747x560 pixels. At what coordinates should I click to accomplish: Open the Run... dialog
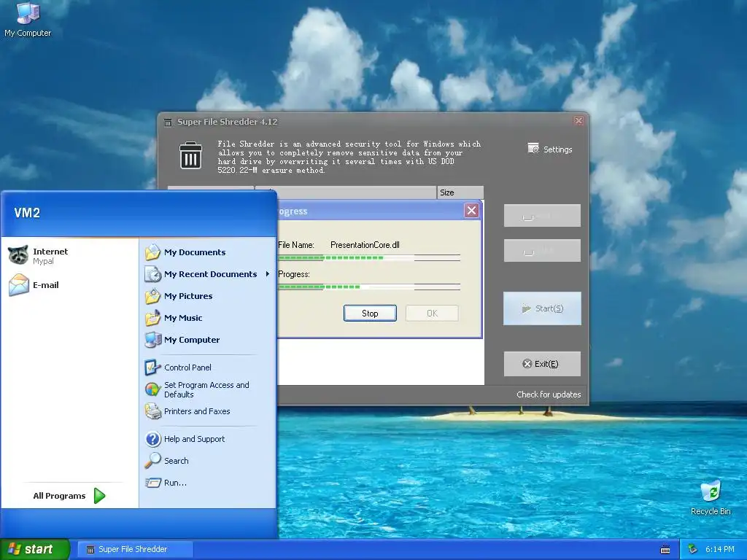(166, 483)
